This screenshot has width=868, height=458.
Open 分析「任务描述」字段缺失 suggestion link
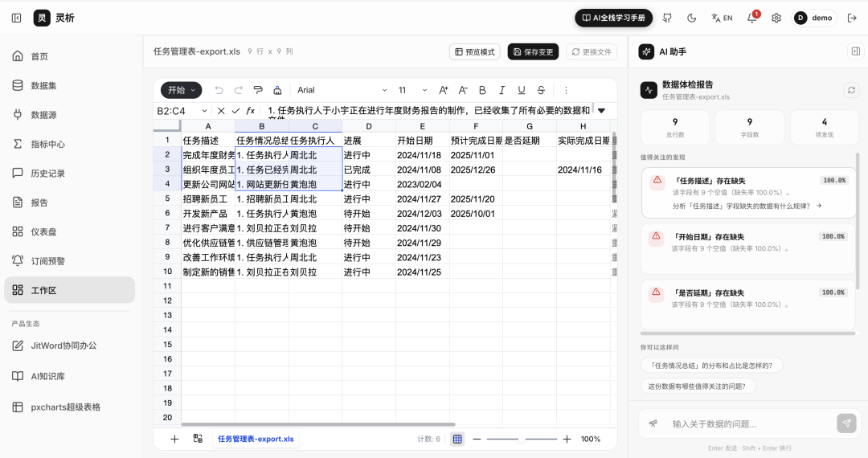coord(747,206)
